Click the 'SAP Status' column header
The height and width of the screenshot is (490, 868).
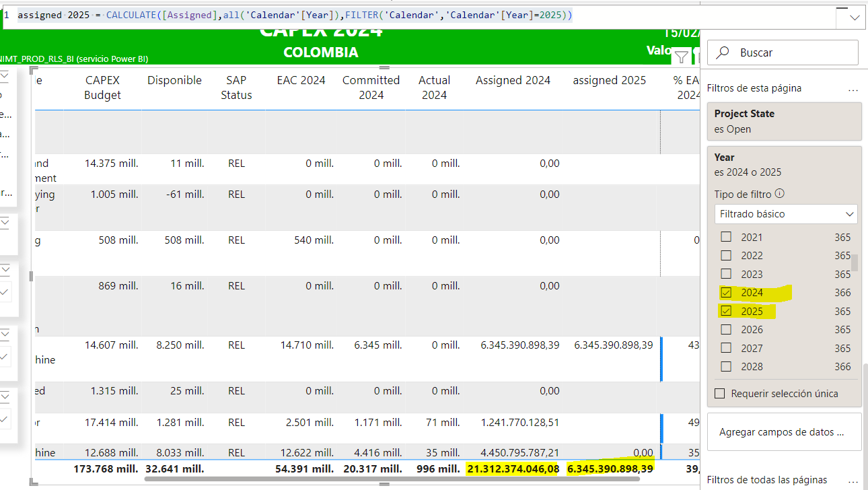(236, 87)
